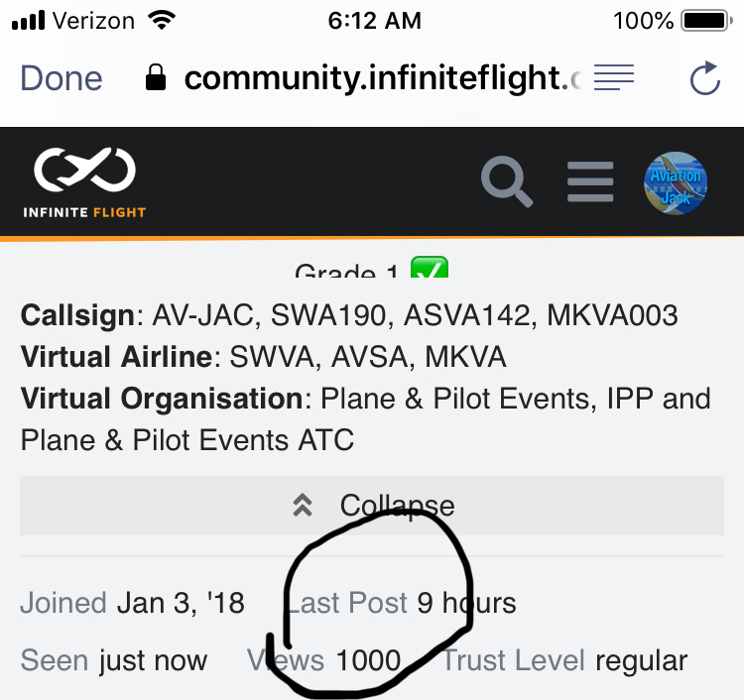Reload the page with the refresh icon
Image resolution: width=744 pixels, height=700 pixels.
pos(704,78)
